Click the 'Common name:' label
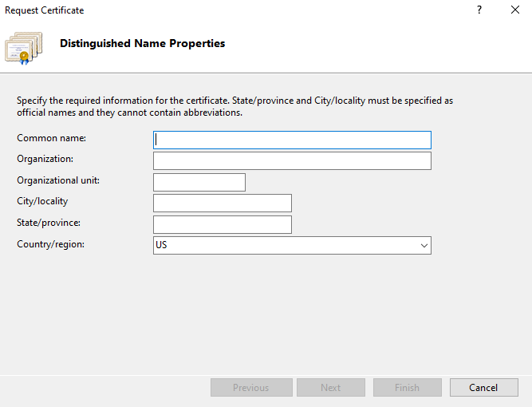This screenshot has height=407, width=532. [52, 138]
